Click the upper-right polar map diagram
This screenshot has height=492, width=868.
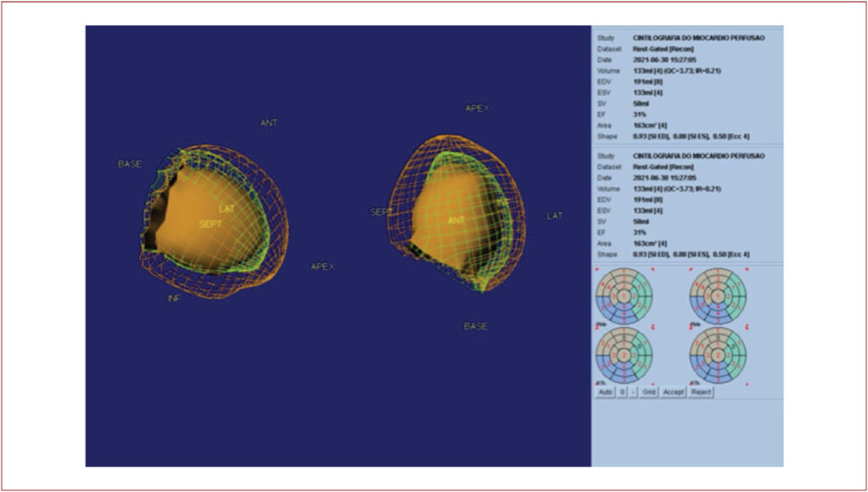point(718,295)
